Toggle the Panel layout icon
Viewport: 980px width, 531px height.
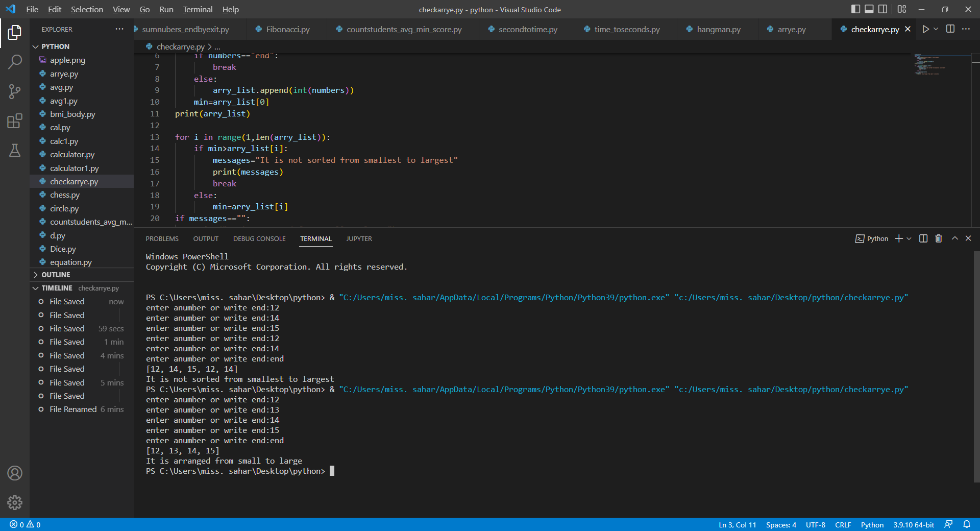click(869, 9)
